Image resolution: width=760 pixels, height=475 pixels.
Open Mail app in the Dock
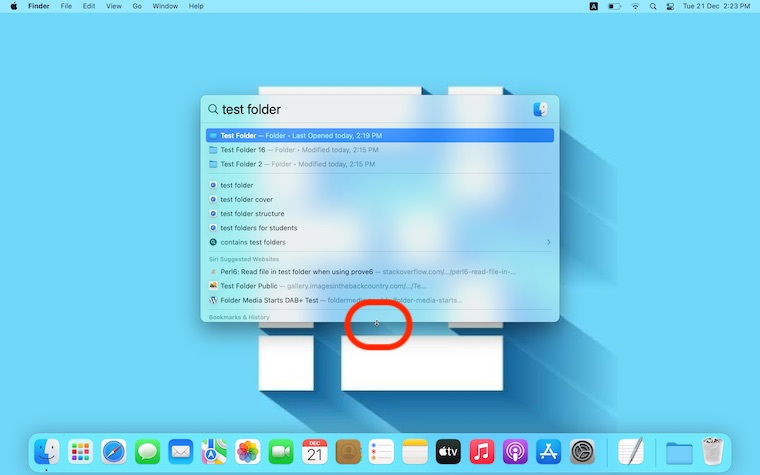pos(181,452)
